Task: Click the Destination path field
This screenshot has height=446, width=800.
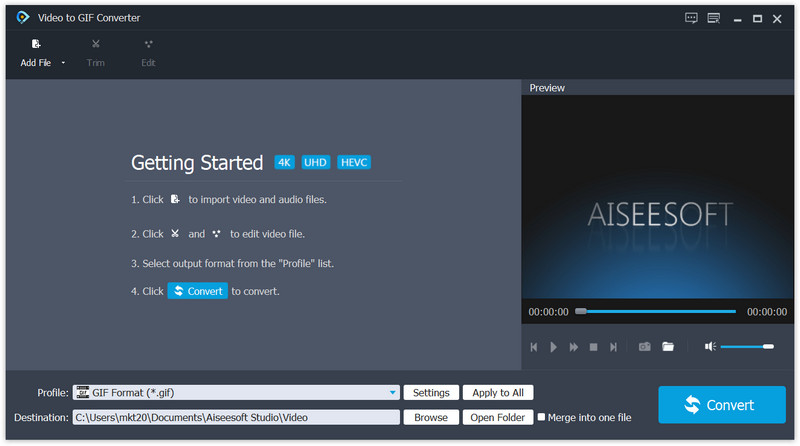Action: [x=236, y=417]
